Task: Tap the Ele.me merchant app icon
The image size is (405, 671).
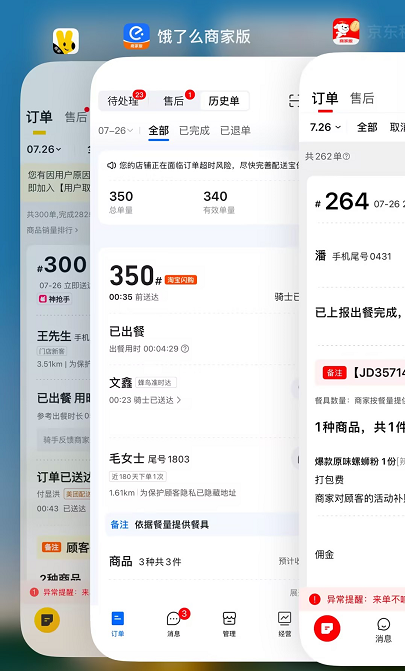Action: point(137,36)
